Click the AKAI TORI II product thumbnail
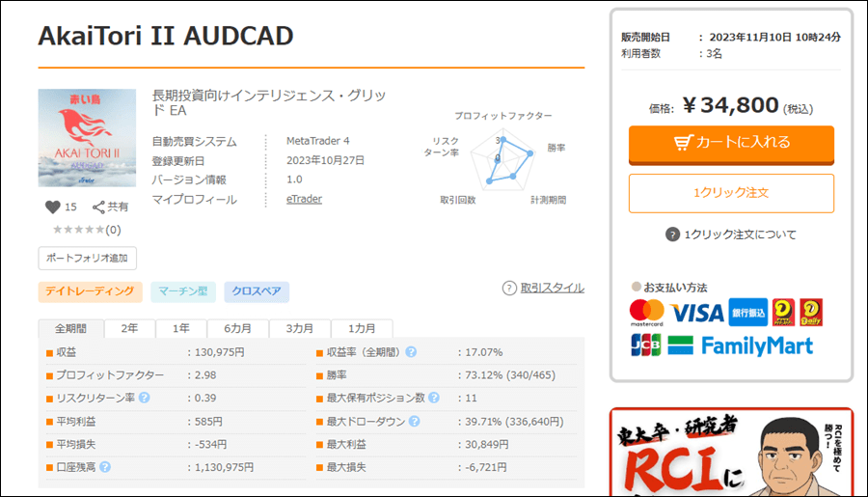 (88, 138)
